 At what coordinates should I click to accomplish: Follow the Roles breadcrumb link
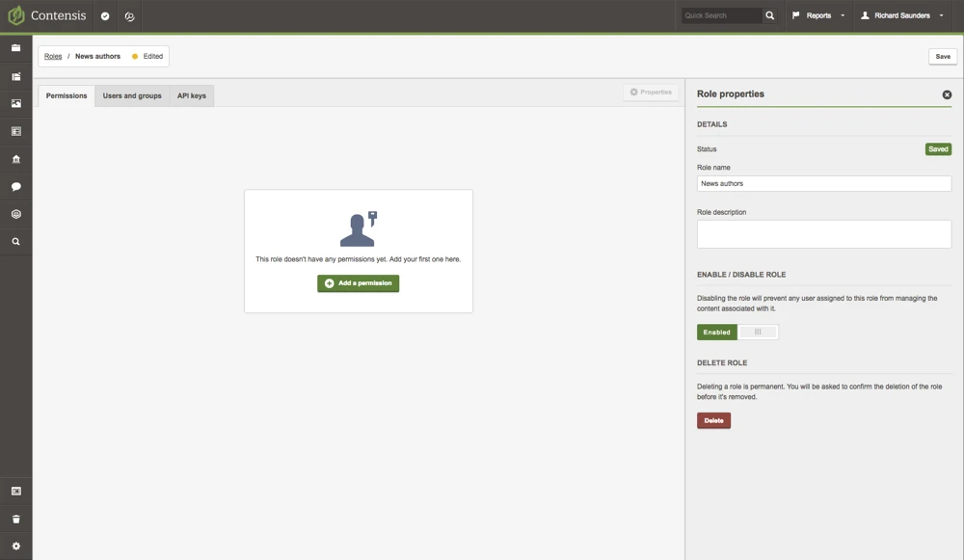[53, 57]
